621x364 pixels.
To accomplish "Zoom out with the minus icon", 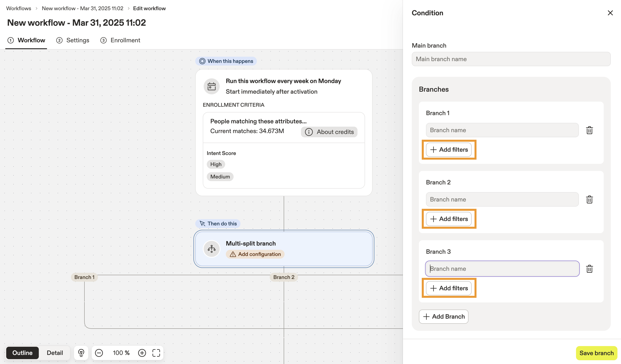I will tap(99, 353).
